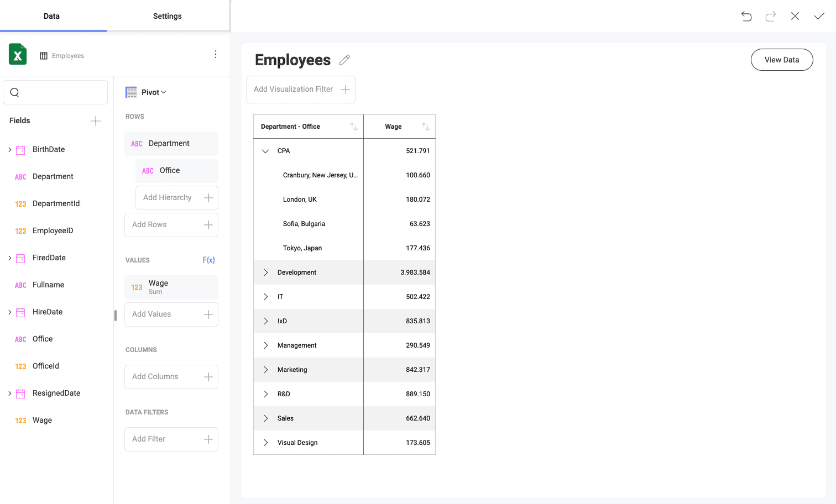836x504 pixels.
Task: Click plus icon in Add Columns
Action: [208, 377]
